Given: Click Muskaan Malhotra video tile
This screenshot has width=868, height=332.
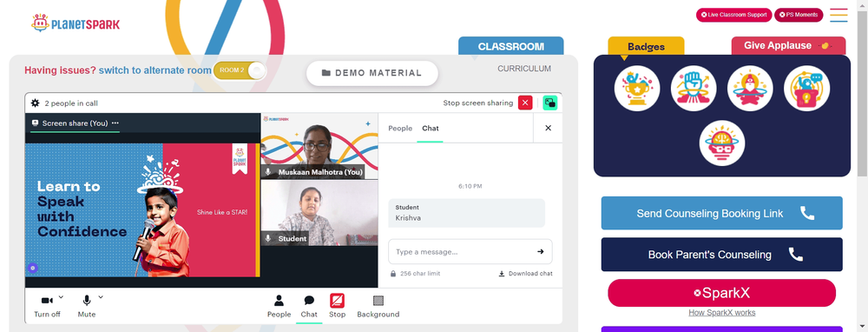Looking at the screenshot, I should click(319, 146).
